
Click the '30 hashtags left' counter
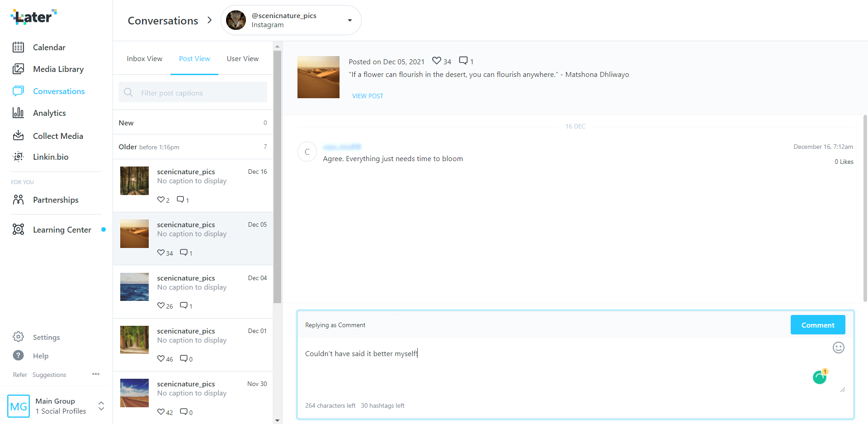(x=382, y=405)
